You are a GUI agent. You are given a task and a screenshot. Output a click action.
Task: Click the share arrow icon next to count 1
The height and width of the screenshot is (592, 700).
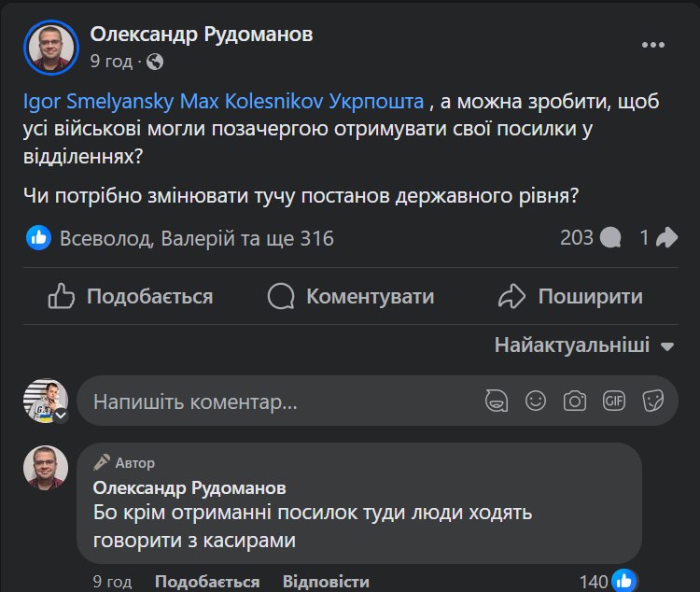(665, 238)
